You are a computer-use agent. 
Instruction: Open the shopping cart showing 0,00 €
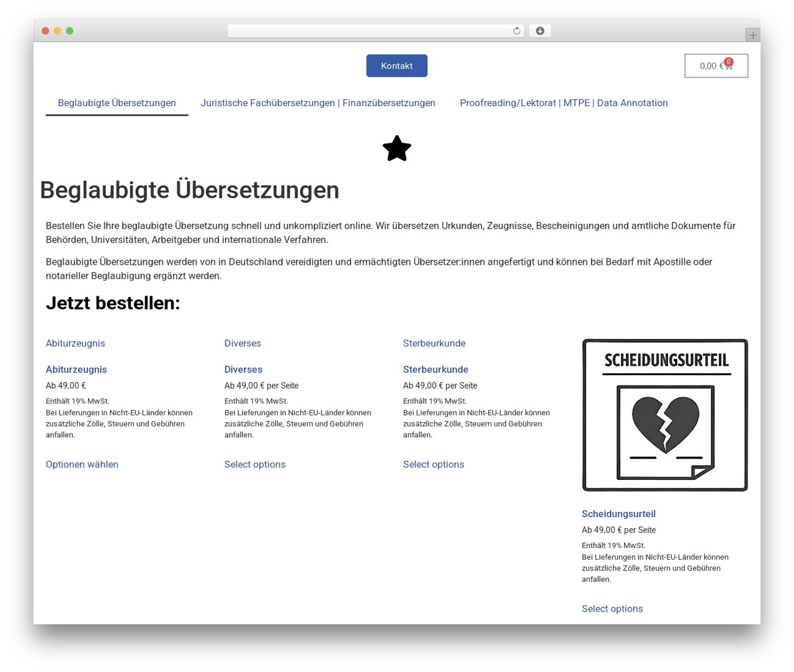coord(716,66)
